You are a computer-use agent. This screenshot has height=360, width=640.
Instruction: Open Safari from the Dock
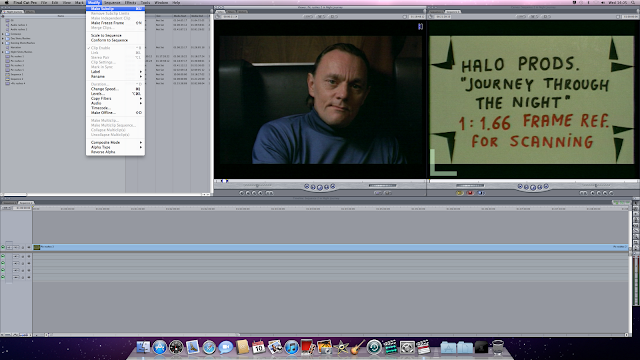tap(209, 347)
